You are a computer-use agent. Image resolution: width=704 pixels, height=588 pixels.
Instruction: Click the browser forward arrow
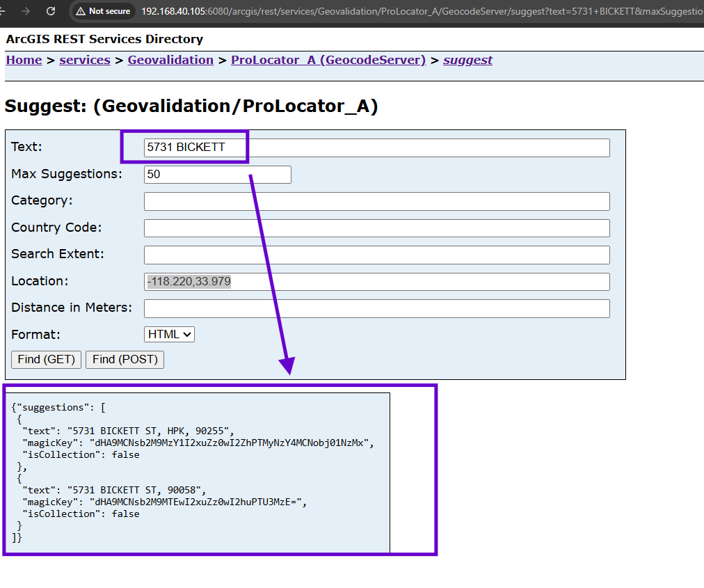(x=26, y=10)
